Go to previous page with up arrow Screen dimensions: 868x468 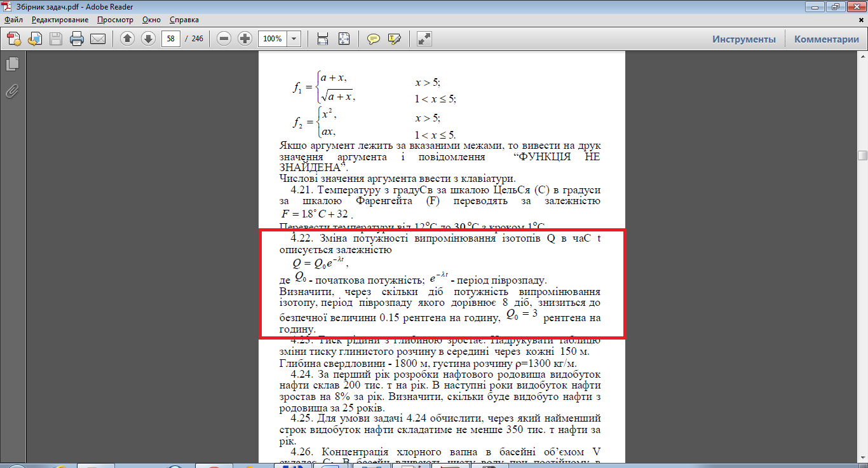[127, 39]
